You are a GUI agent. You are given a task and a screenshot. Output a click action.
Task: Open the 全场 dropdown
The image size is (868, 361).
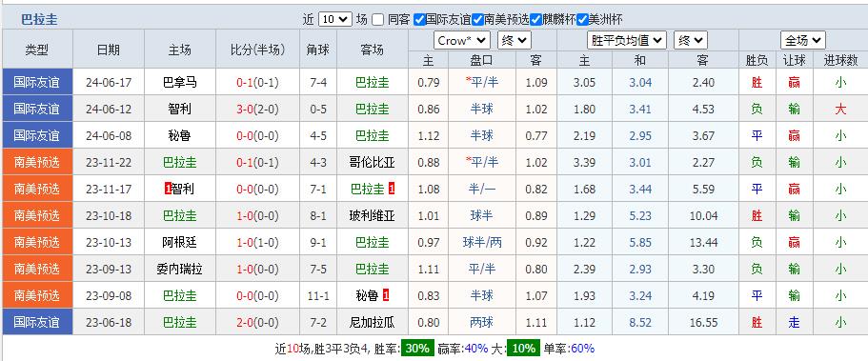click(x=802, y=40)
